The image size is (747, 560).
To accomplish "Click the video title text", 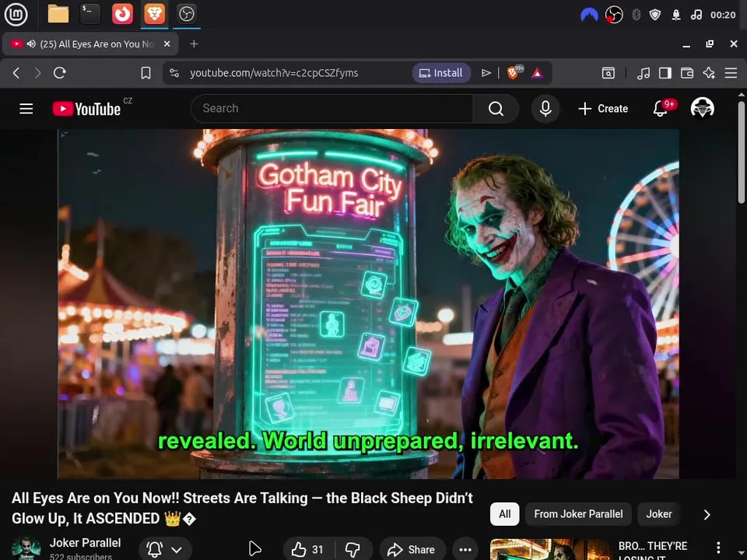I will [242, 508].
